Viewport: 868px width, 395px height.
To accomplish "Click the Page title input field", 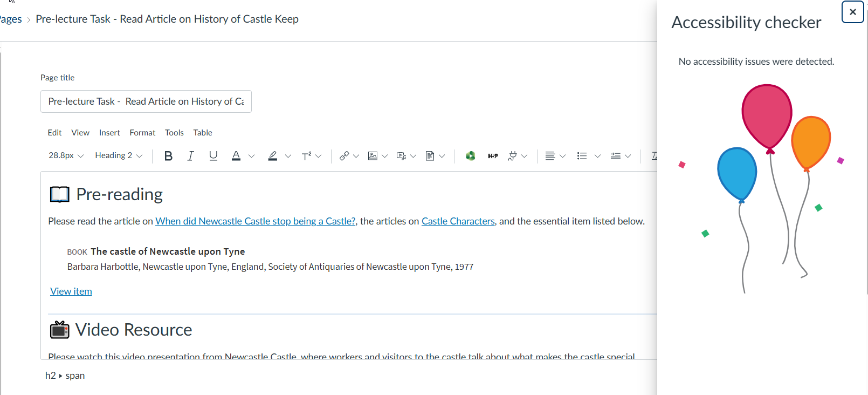I will click(146, 101).
